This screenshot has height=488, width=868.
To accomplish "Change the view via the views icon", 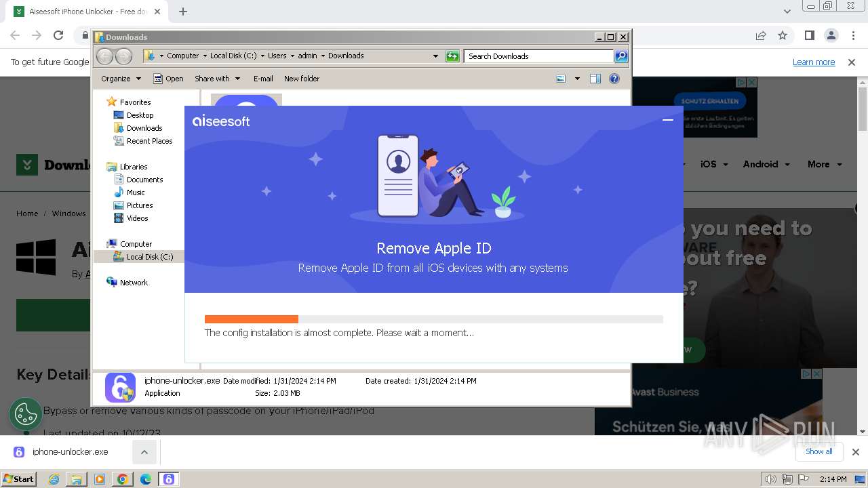I will click(x=561, y=79).
